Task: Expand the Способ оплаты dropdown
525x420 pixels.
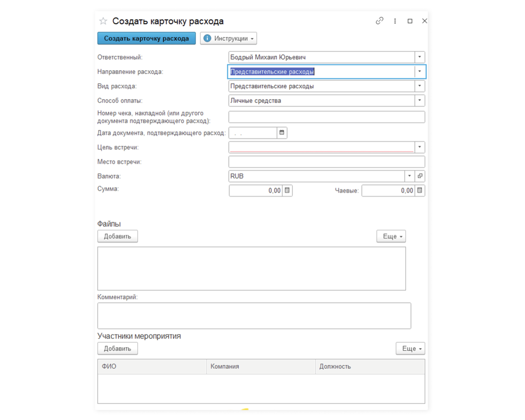Action: 420,100
